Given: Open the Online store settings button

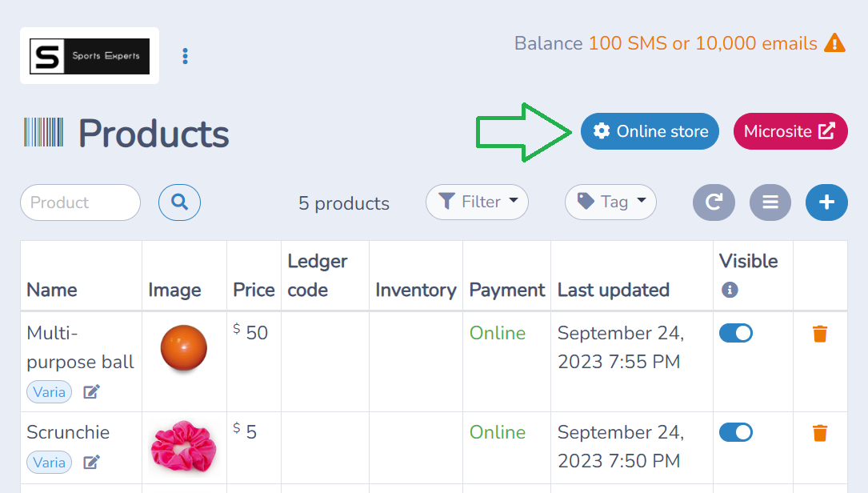Looking at the screenshot, I should point(650,131).
